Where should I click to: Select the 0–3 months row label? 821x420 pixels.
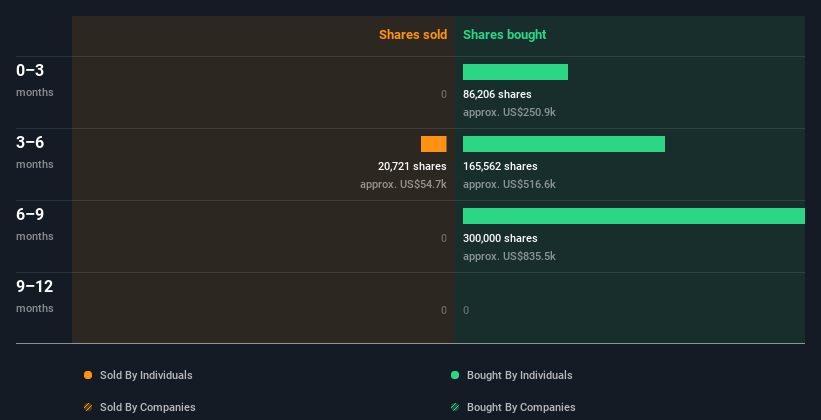click(35, 80)
